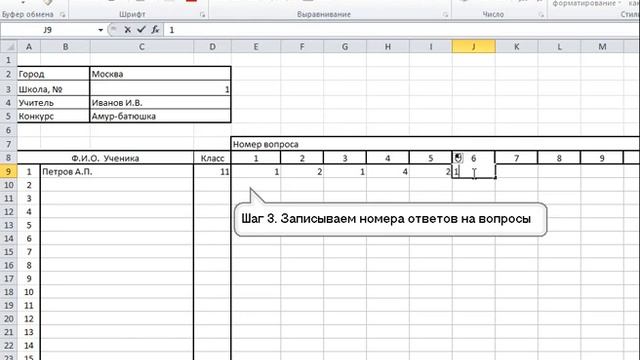This screenshot has width=640, height=360.
Task: Expand the Name Box dropdown arrow
Action: click(100, 30)
